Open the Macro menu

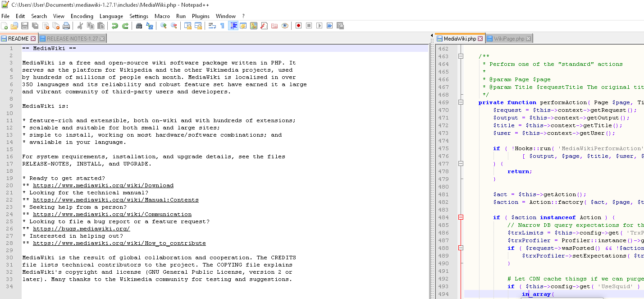click(162, 16)
